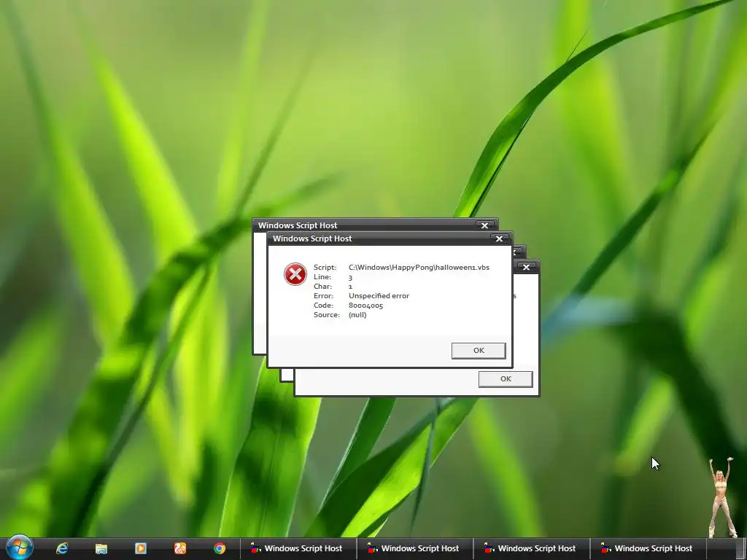Open the Windows Start menu orb
Screen dimensions: 747x560
pos(19,547)
